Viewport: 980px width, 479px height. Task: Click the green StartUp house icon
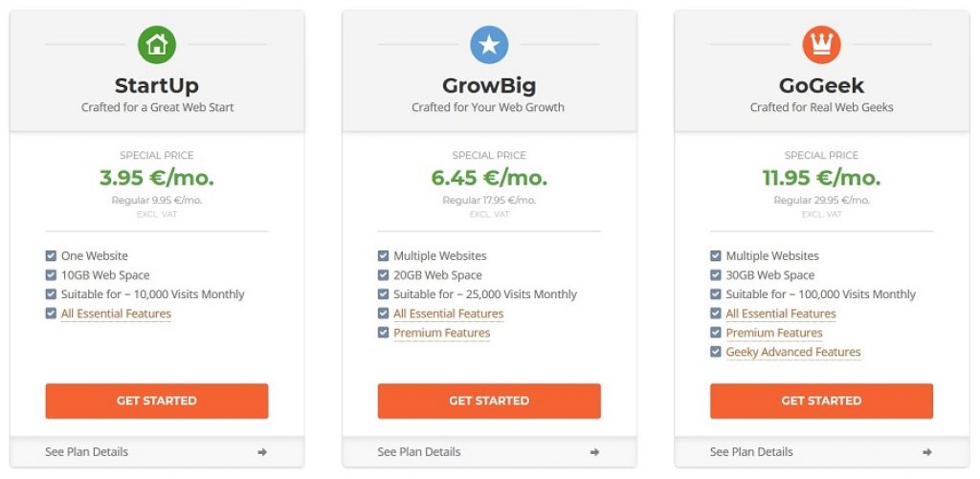tap(157, 44)
